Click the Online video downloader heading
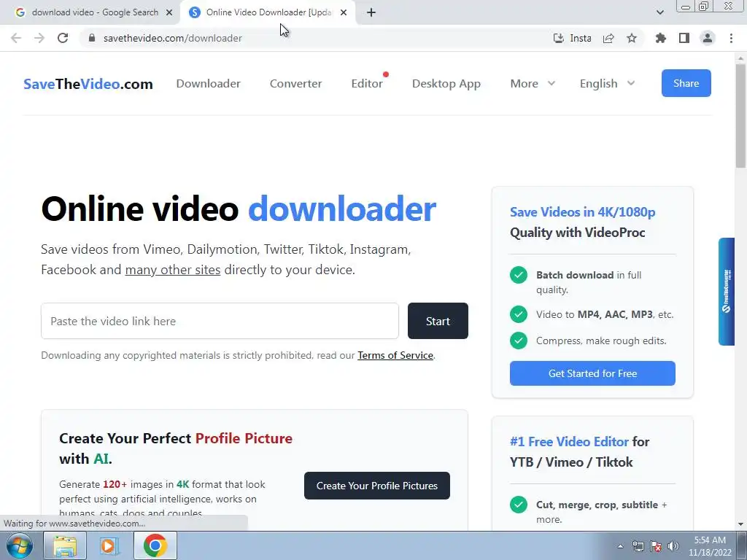The height and width of the screenshot is (560, 747). (x=239, y=209)
